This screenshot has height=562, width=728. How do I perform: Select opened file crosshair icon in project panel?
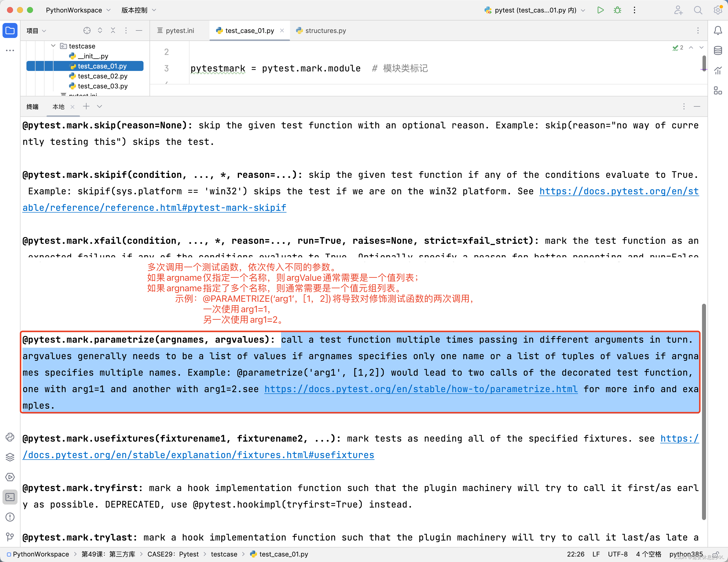(87, 31)
